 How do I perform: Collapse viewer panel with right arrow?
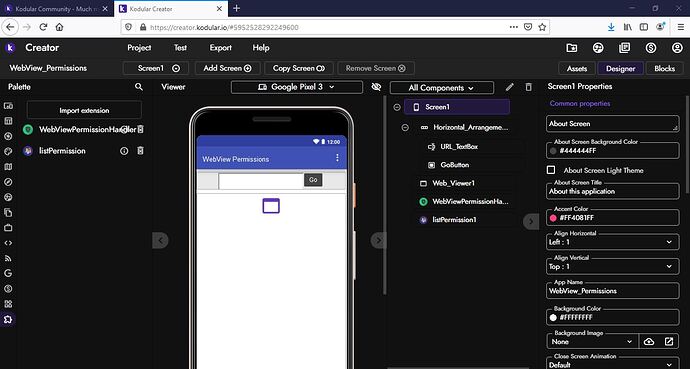[x=378, y=240]
